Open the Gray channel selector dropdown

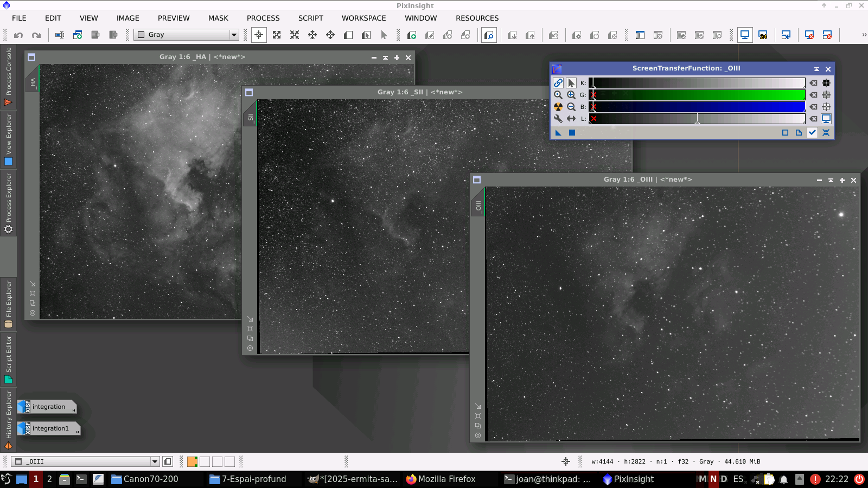[x=234, y=35]
